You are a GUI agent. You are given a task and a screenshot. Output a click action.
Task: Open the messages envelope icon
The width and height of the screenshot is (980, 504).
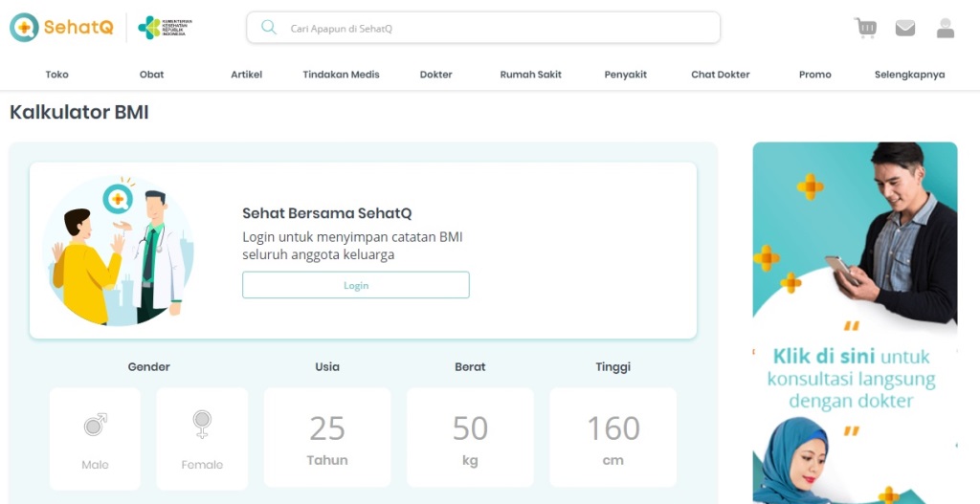click(904, 29)
